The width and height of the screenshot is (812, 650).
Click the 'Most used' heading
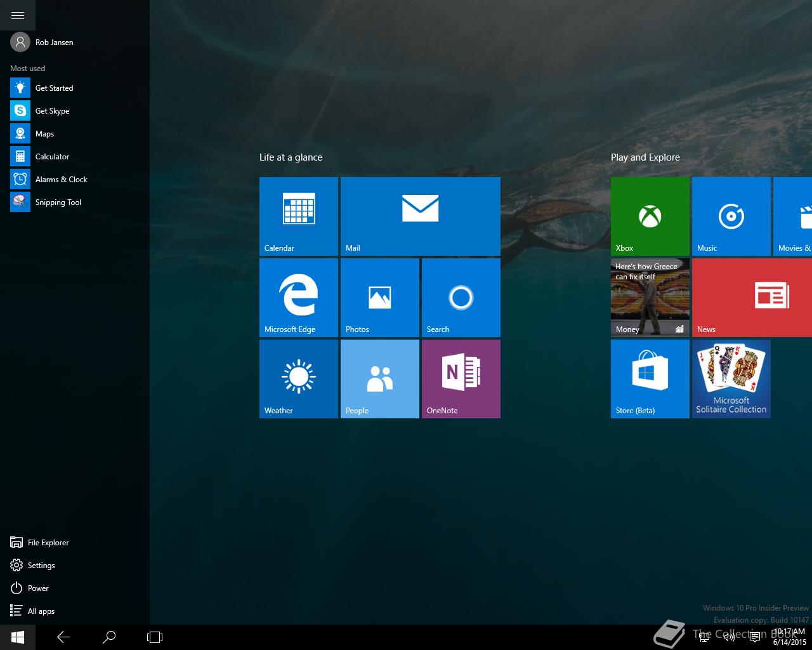27,68
